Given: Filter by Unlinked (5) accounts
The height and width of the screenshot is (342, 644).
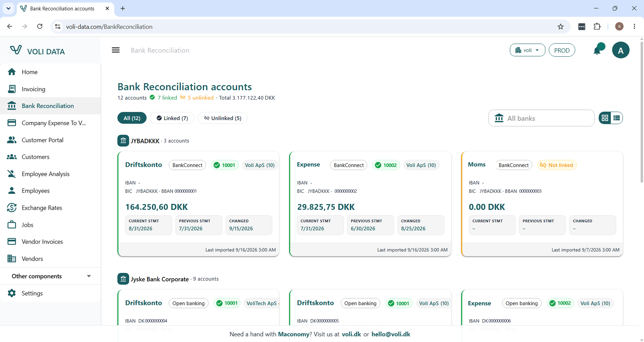Looking at the screenshot, I should pos(223,118).
